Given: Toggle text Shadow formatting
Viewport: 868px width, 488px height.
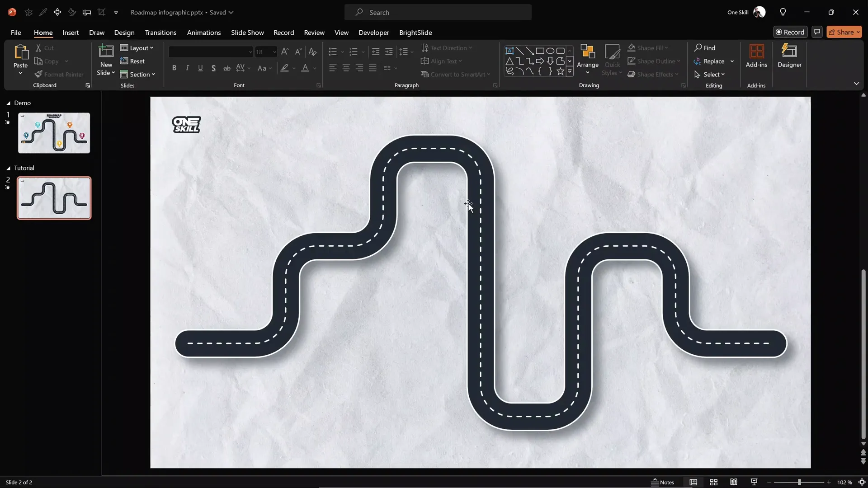Looking at the screenshot, I should pos(213,68).
